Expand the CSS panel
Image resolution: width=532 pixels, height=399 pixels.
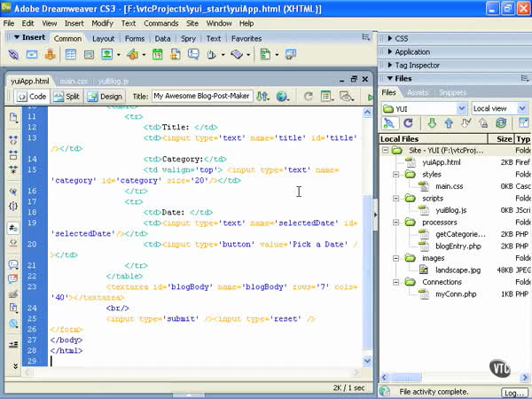tap(401, 39)
